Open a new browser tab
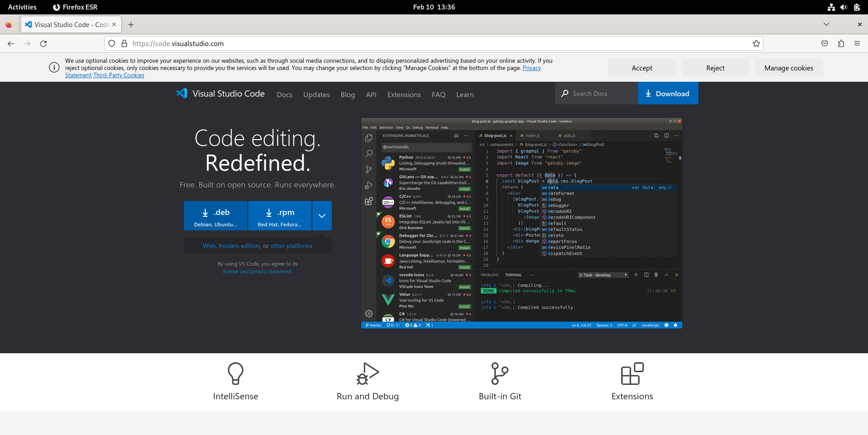The image size is (868, 435). tap(131, 25)
